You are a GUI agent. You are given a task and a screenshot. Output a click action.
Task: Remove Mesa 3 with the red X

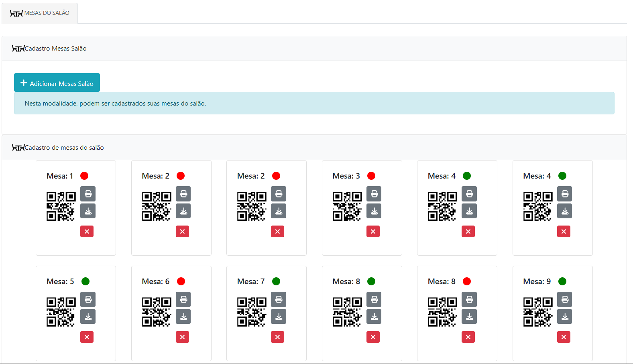pos(373,232)
